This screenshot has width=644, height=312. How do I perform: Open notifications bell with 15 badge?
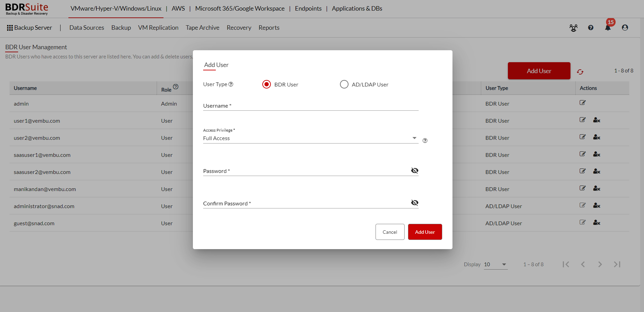(608, 27)
